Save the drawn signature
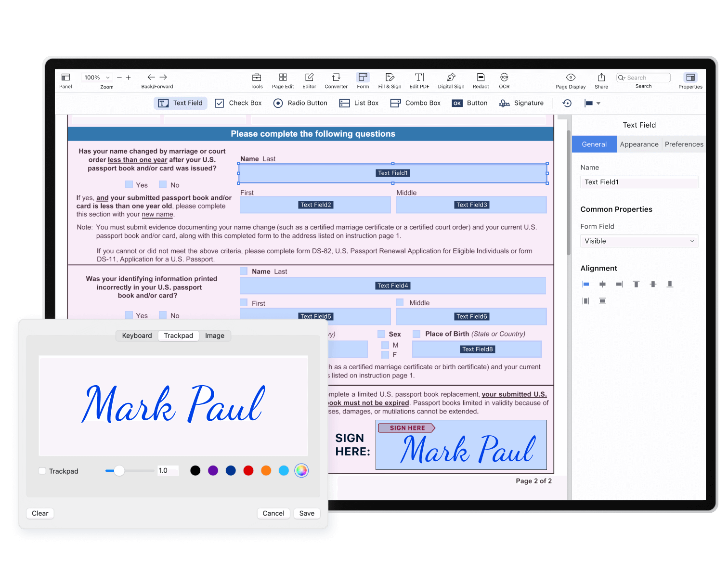 click(307, 513)
